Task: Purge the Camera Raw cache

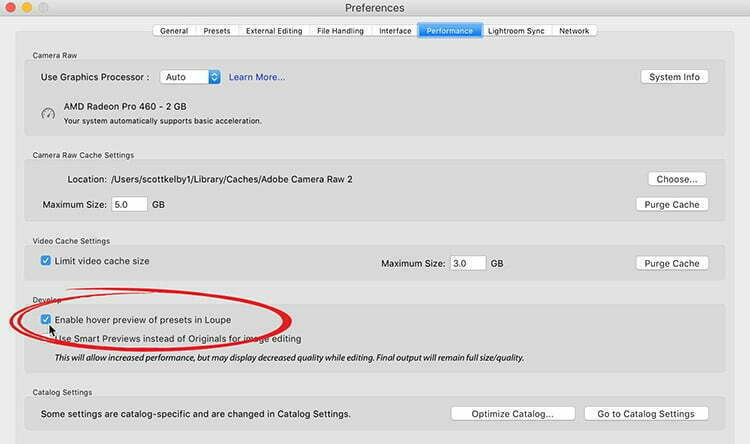Action: [672, 204]
